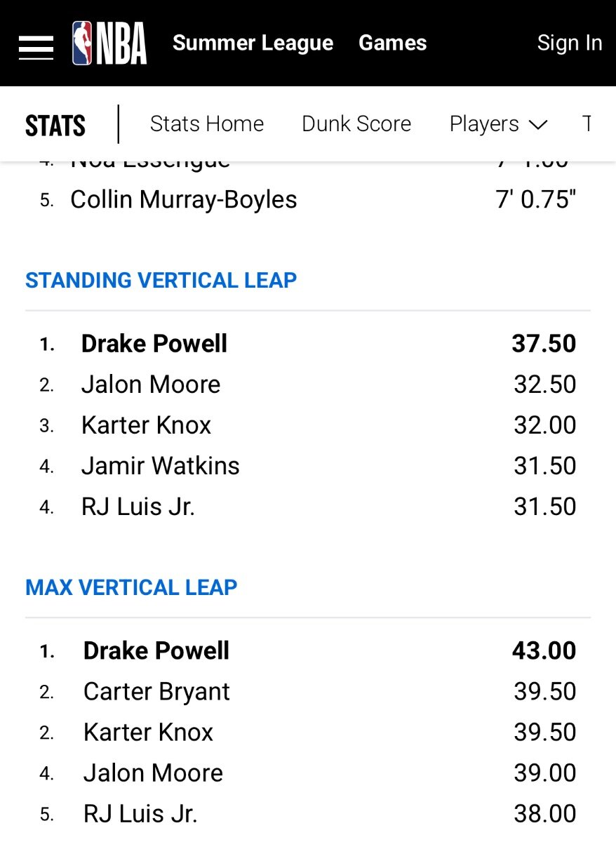Click the Sign In link
616x842 pixels.
[570, 43]
